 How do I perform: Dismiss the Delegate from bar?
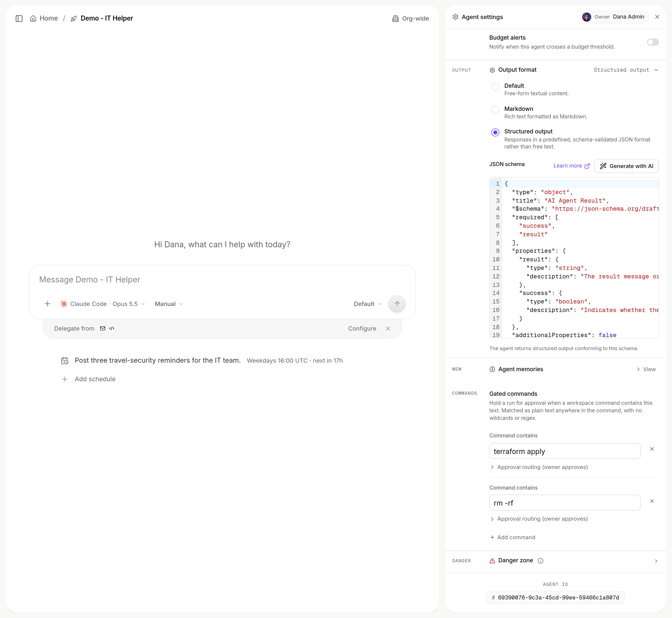388,328
